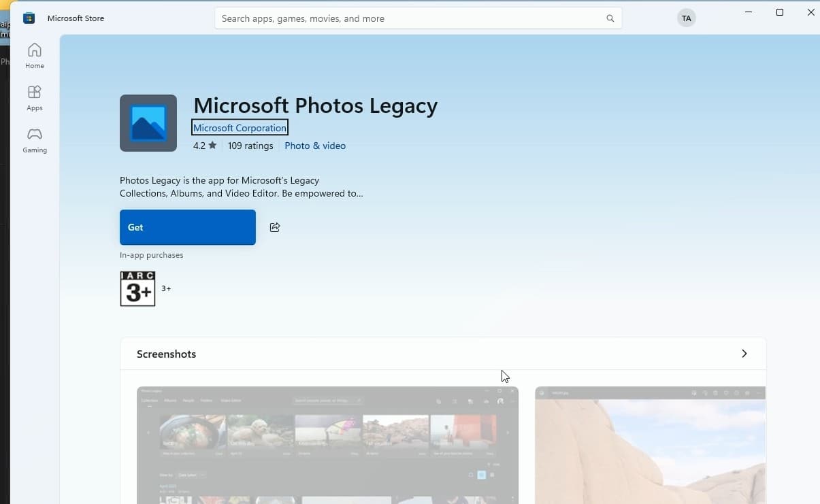
Task: Click the 109 ratings text
Action: 250,146
